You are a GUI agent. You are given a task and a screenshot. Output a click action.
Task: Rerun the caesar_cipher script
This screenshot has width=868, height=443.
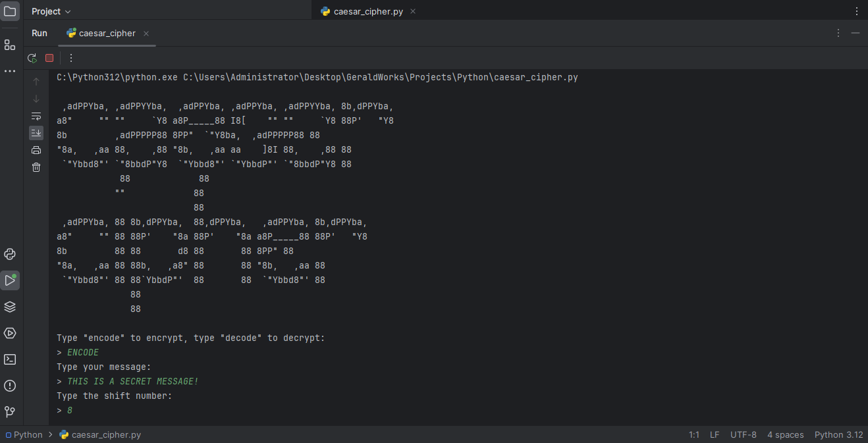(32, 58)
